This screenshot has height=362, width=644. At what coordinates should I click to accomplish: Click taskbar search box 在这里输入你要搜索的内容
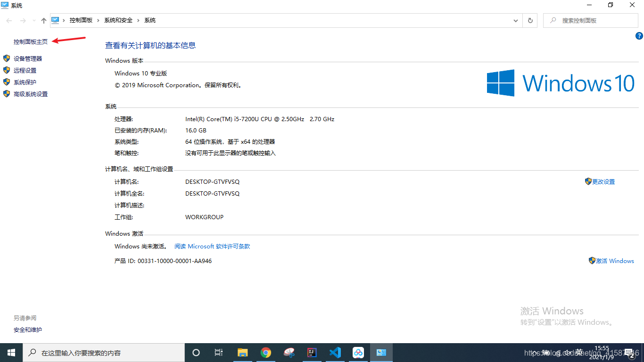[104, 353]
